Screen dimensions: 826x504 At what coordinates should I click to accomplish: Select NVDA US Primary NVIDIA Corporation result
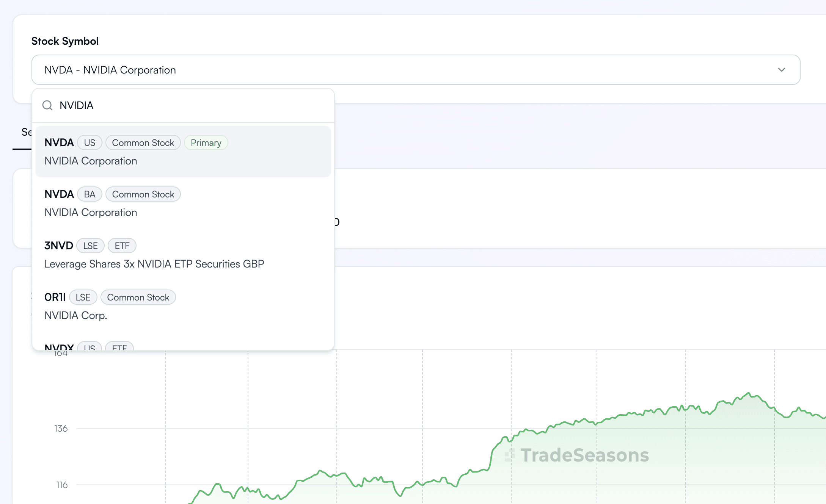pos(183,152)
